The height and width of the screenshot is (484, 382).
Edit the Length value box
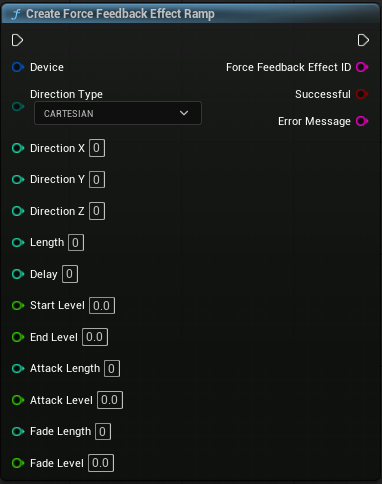tap(76, 243)
